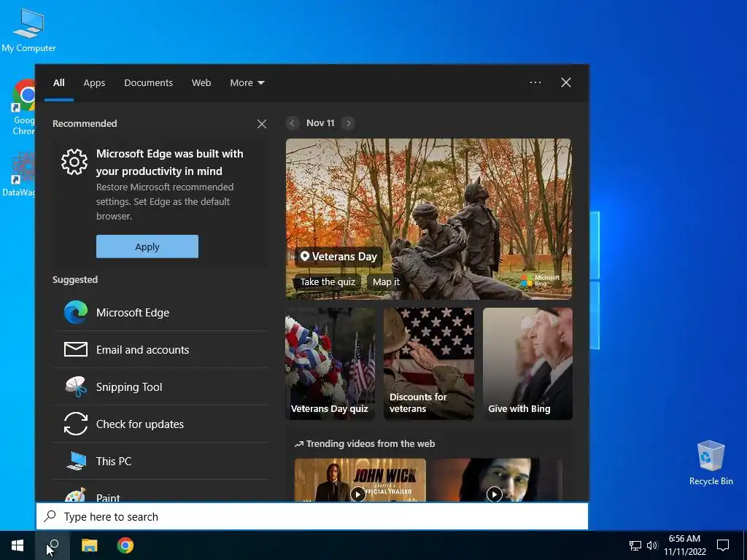Click the settings gear icon in Recommended
Viewport: 747px width, 560px height.
[x=74, y=162]
